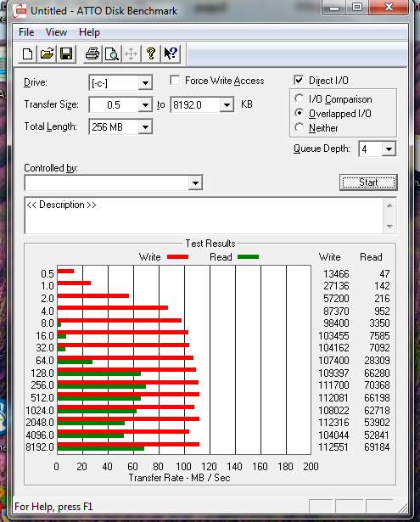
Task: Open the Help menu
Action: tap(89, 32)
